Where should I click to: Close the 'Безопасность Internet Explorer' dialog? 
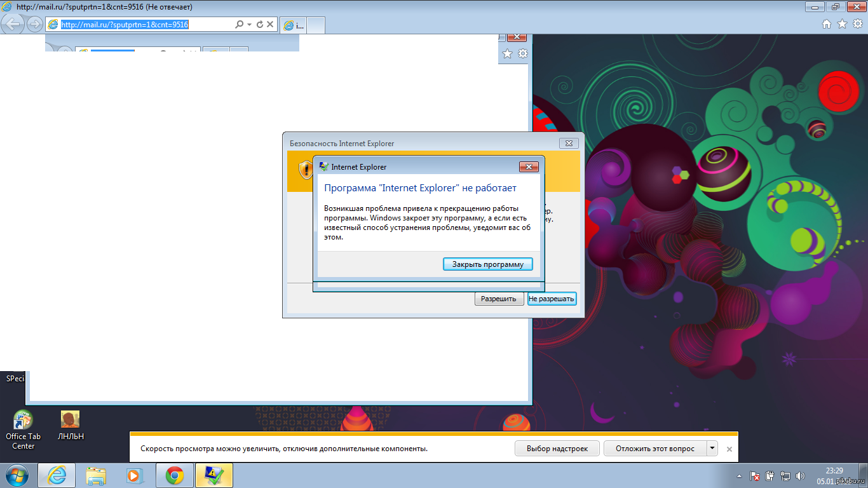pyautogui.click(x=569, y=143)
